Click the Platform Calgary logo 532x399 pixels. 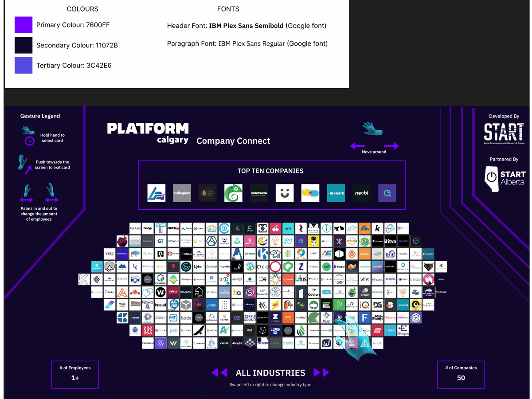pos(148,131)
